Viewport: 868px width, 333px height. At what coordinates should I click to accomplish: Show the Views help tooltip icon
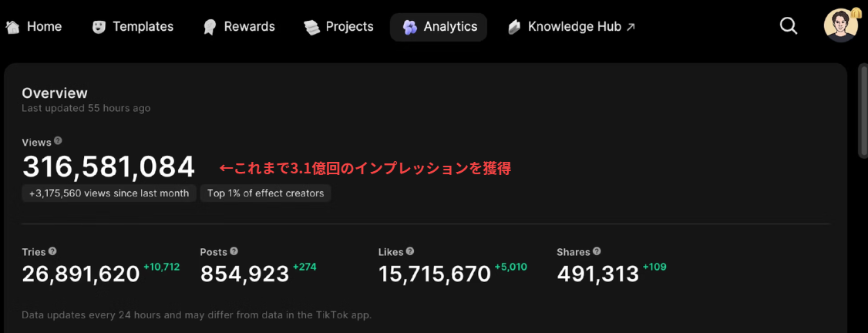[x=58, y=141]
